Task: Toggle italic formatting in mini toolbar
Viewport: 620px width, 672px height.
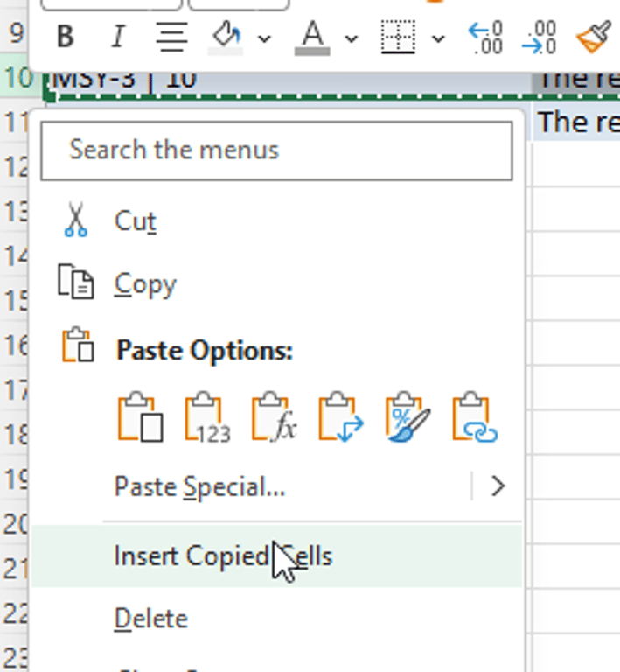Action: (x=117, y=38)
